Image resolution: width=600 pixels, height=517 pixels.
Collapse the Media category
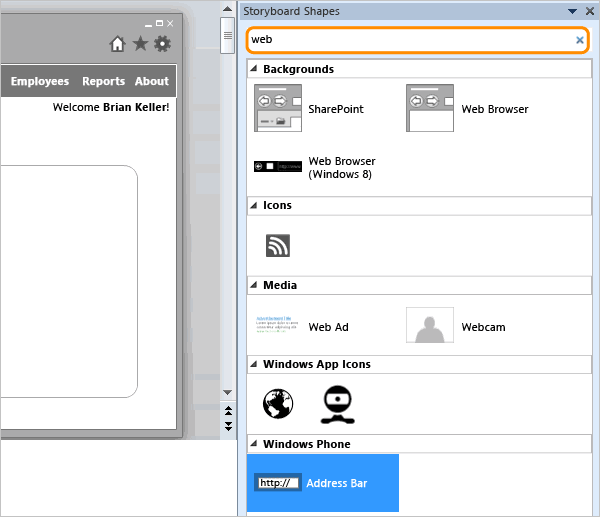coord(253,286)
